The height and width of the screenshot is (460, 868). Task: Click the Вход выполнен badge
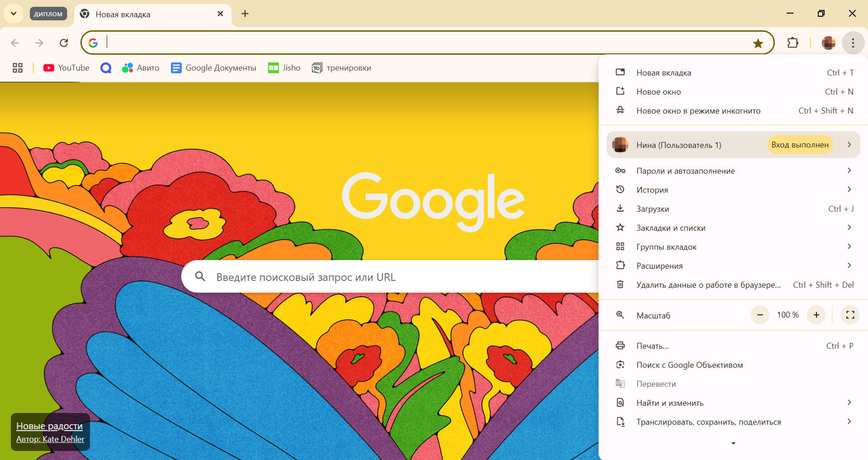click(800, 145)
